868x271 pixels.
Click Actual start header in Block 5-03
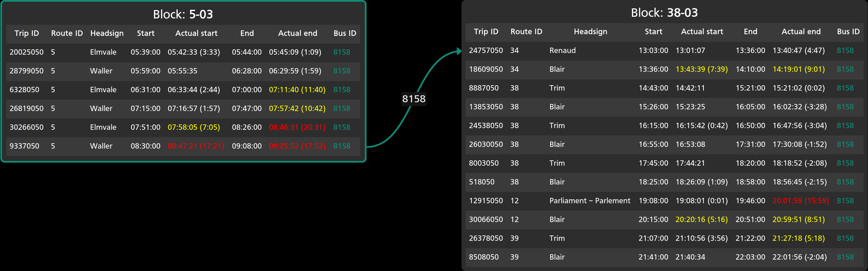pos(196,33)
